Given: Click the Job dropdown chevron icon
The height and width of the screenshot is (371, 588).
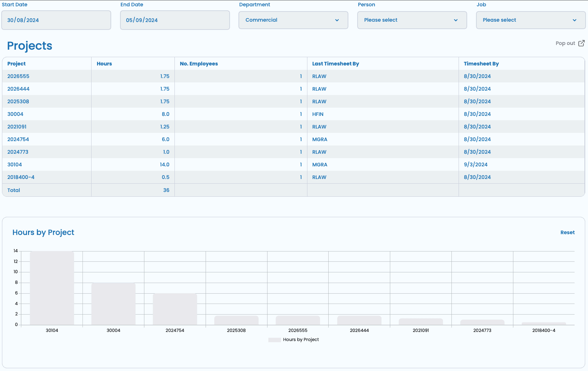Looking at the screenshot, I should coord(575,20).
